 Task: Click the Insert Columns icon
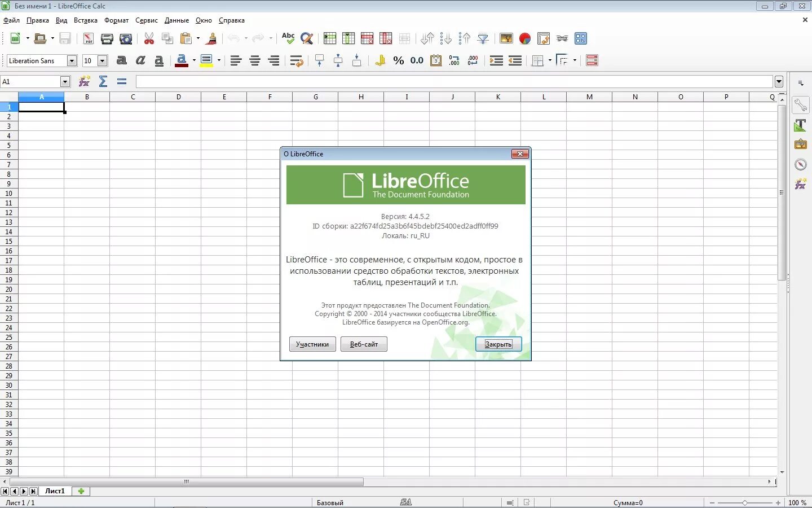point(348,38)
